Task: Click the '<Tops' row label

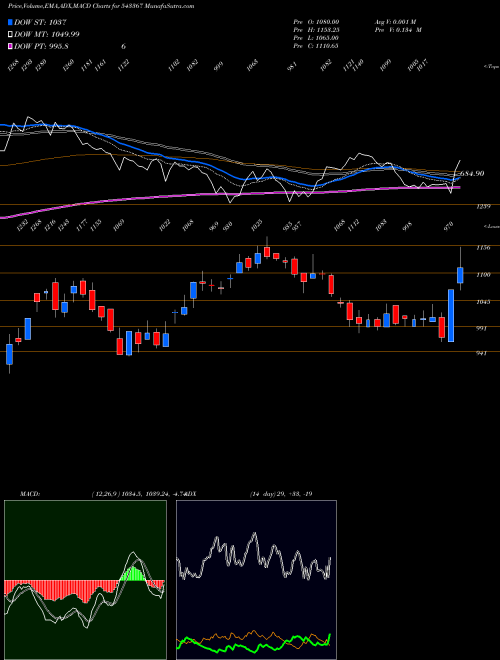Action: coord(492,67)
